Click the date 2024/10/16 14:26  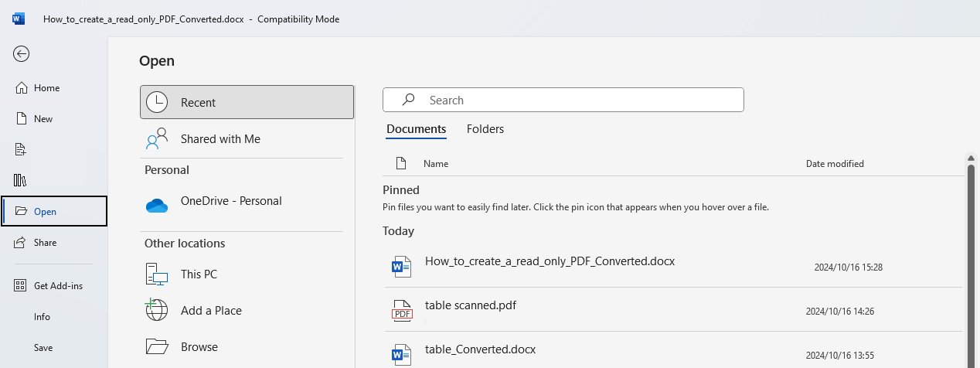[x=839, y=312]
